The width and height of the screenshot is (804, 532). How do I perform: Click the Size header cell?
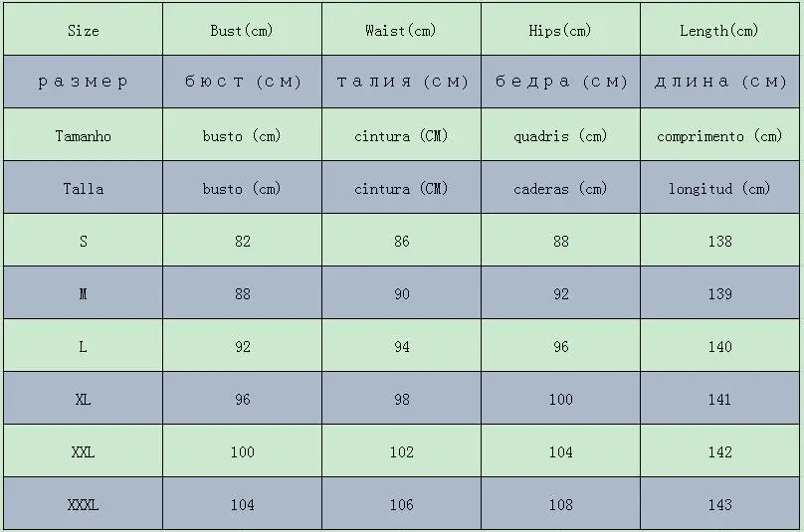(84, 31)
